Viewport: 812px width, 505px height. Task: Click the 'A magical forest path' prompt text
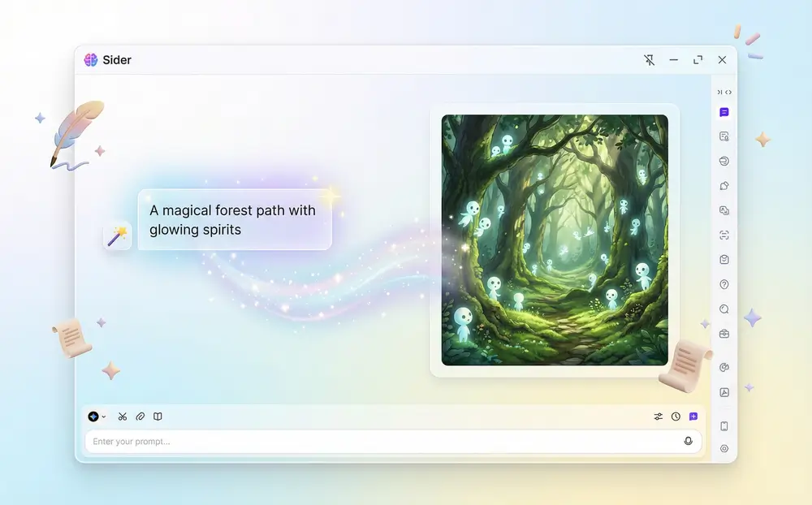coord(232,219)
